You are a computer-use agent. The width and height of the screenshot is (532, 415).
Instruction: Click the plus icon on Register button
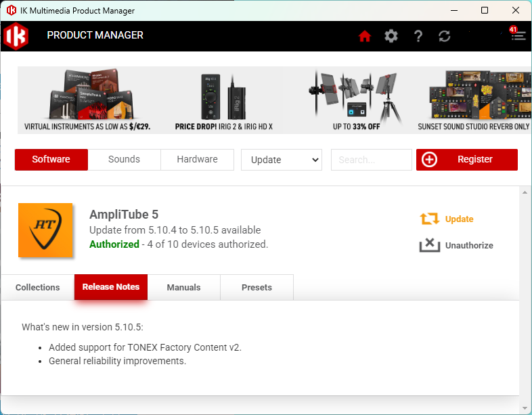[429, 160]
